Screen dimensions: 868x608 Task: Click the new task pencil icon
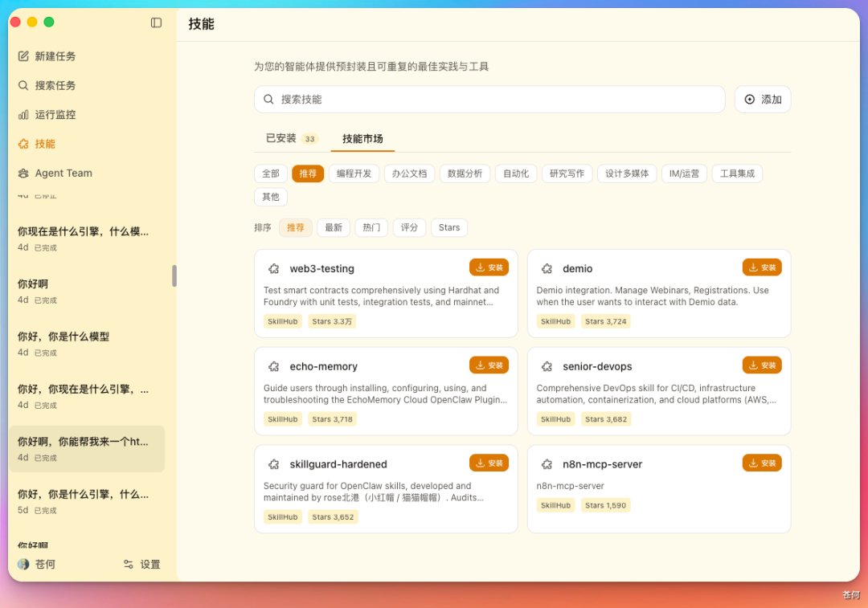[x=23, y=56]
